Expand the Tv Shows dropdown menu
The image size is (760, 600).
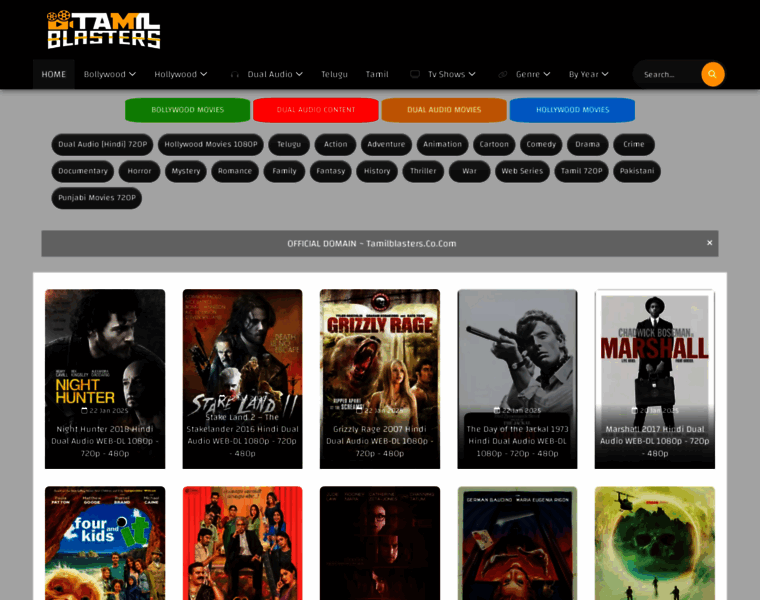click(451, 74)
